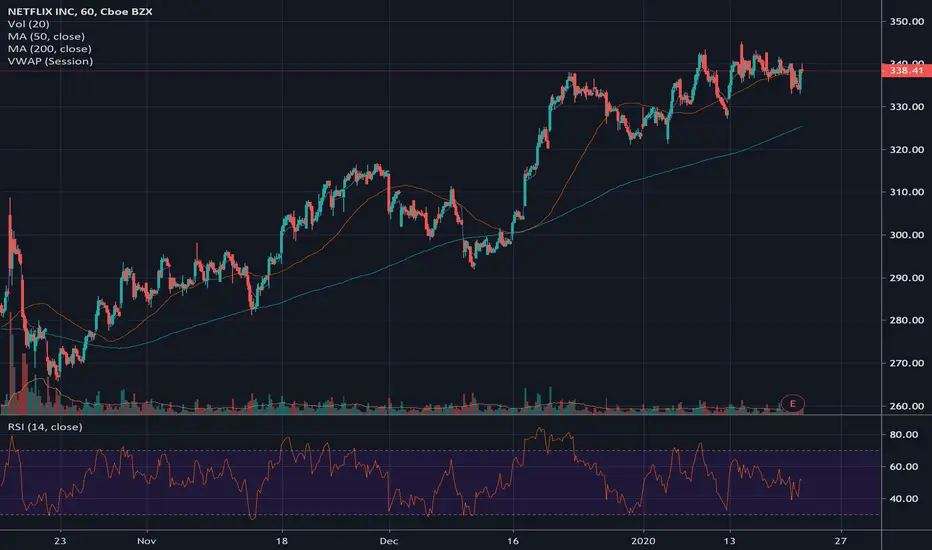Click the 320.00 price axis label
Image resolution: width=932 pixels, height=550 pixels.
click(906, 150)
